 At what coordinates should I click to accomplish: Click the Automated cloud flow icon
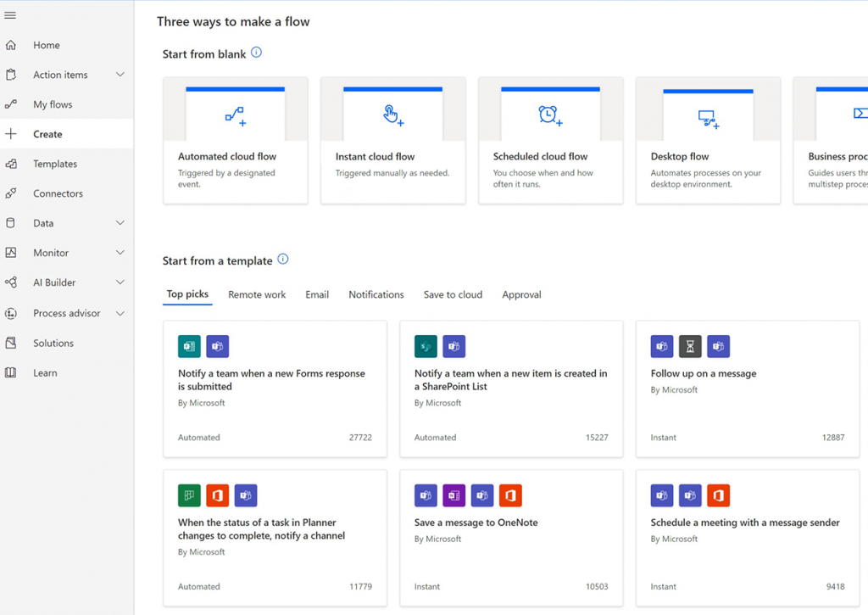(x=235, y=115)
